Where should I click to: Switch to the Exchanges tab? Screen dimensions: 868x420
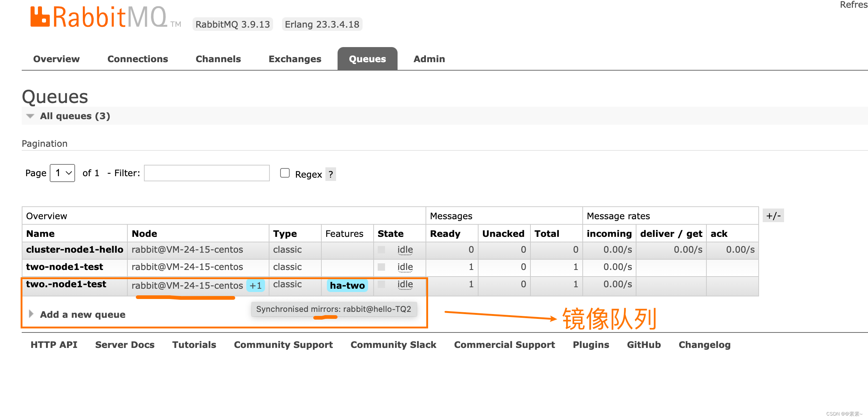[x=294, y=59]
